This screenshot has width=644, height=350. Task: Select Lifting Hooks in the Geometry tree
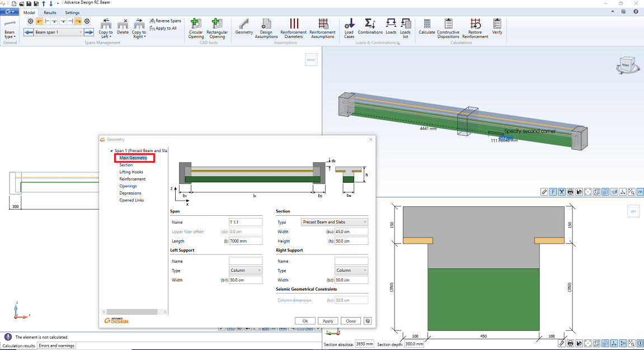[131, 172]
